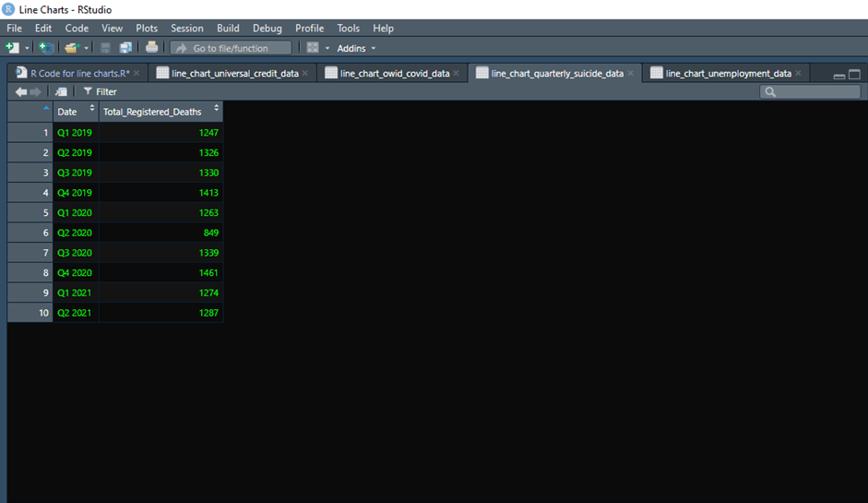Image resolution: width=868 pixels, height=503 pixels.
Task: Click the Q1 2019 date cell
Action: pos(75,132)
